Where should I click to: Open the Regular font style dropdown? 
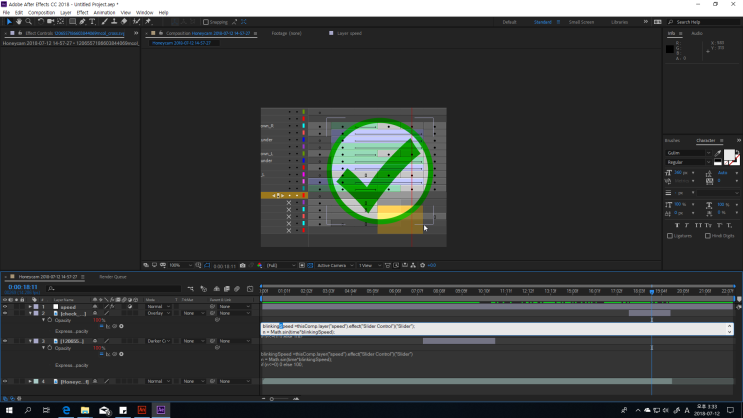[x=689, y=162]
